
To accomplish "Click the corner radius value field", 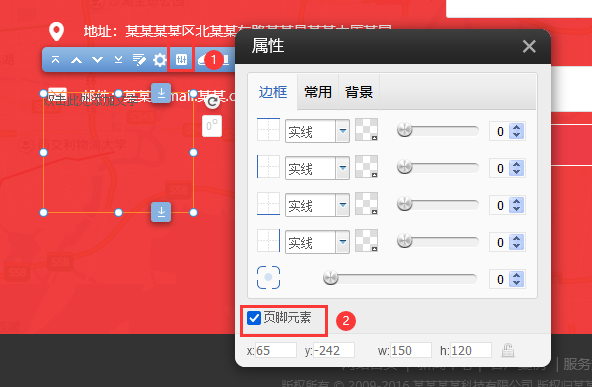I will pyautogui.click(x=499, y=279).
